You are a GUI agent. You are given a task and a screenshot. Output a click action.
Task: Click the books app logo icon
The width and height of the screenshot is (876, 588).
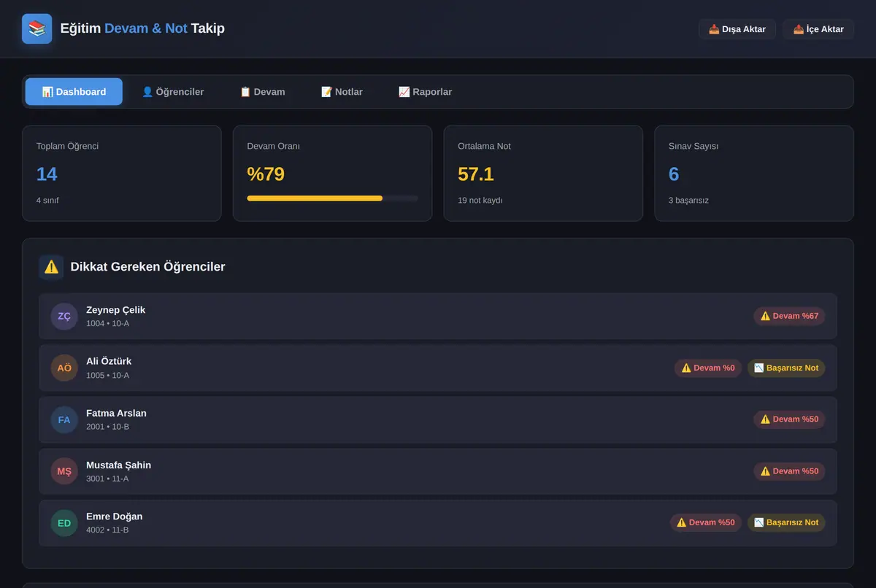(x=36, y=28)
